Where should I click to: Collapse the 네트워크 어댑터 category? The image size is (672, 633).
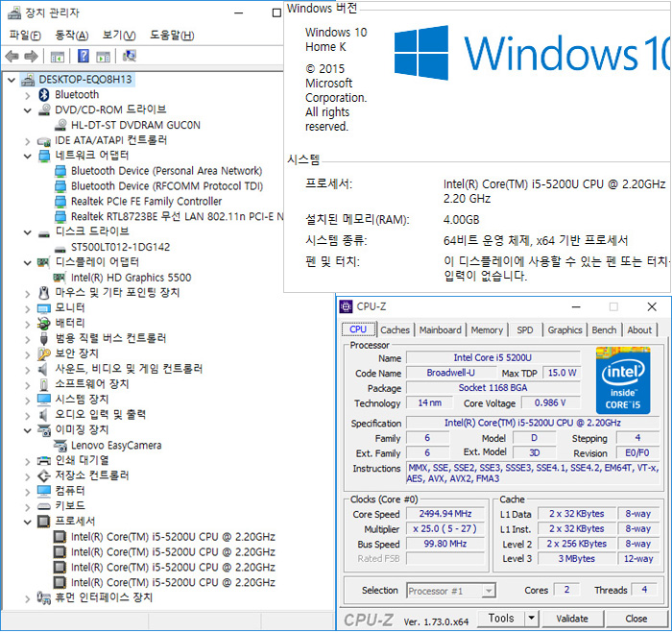tap(28, 157)
